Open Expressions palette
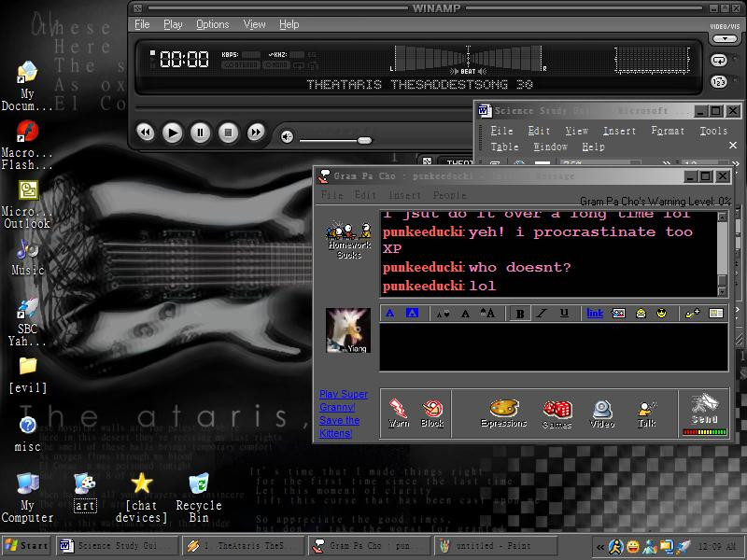747x560 pixels. (503, 413)
